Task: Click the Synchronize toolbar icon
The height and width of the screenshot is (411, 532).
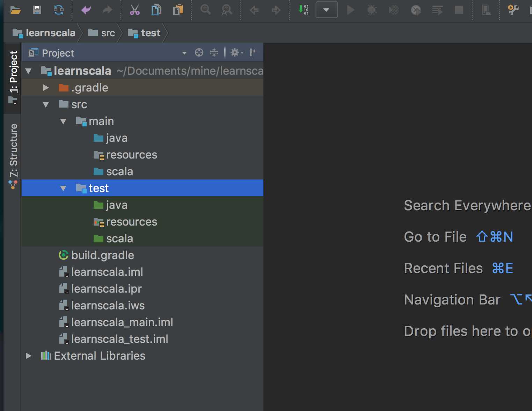Action: (x=59, y=10)
